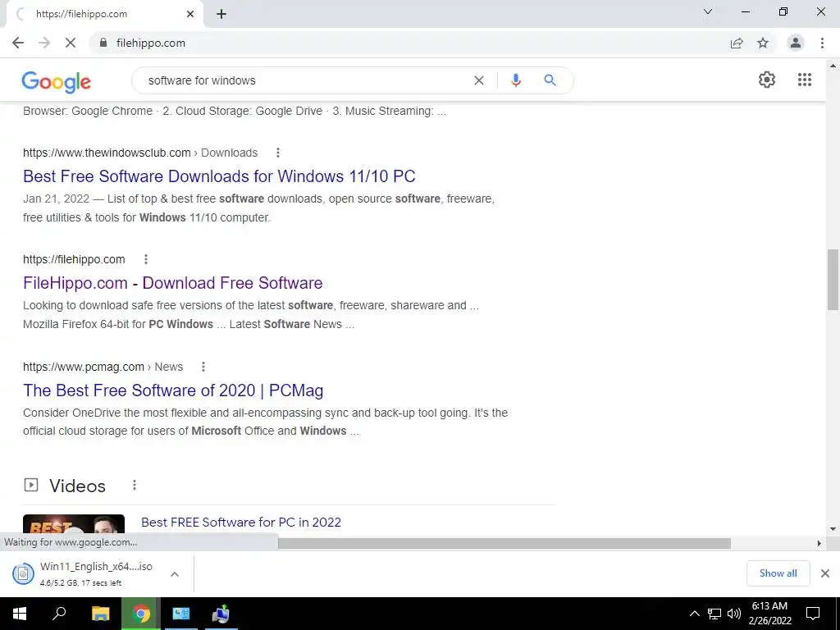This screenshot has height=630, width=840.
Task: Close the filehippo.com tab
Action: (190, 14)
